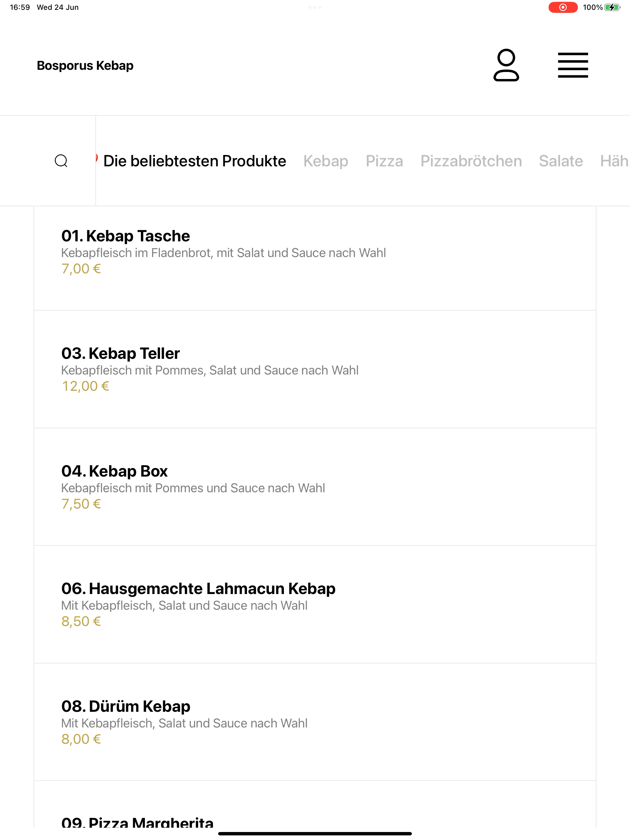Add 04. Kebap Box to order

pos(315,487)
